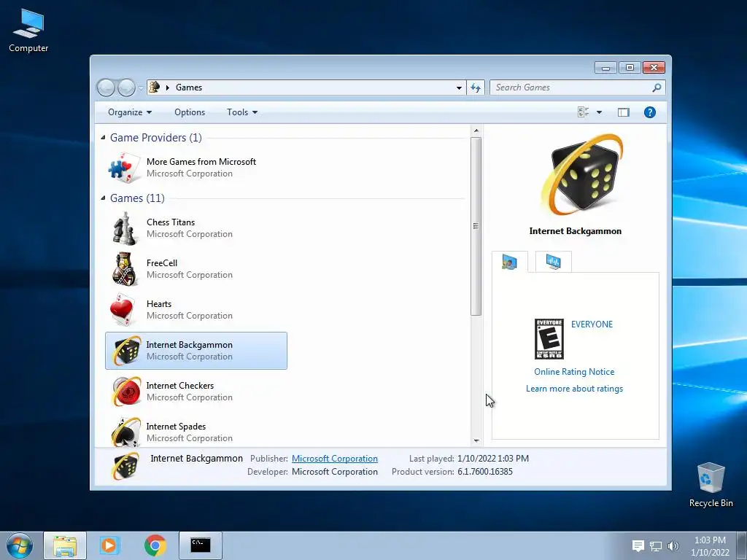Click Learn more about ratings link

[574, 389]
